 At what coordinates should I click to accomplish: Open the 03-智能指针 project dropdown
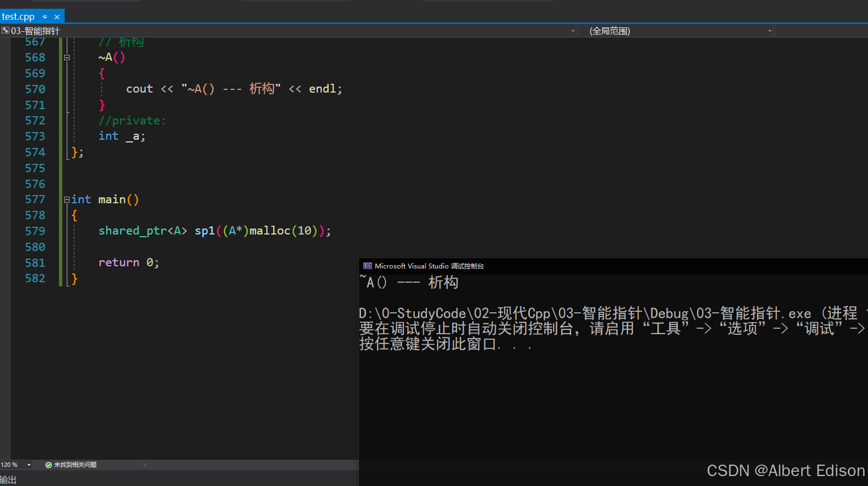click(x=289, y=31)
